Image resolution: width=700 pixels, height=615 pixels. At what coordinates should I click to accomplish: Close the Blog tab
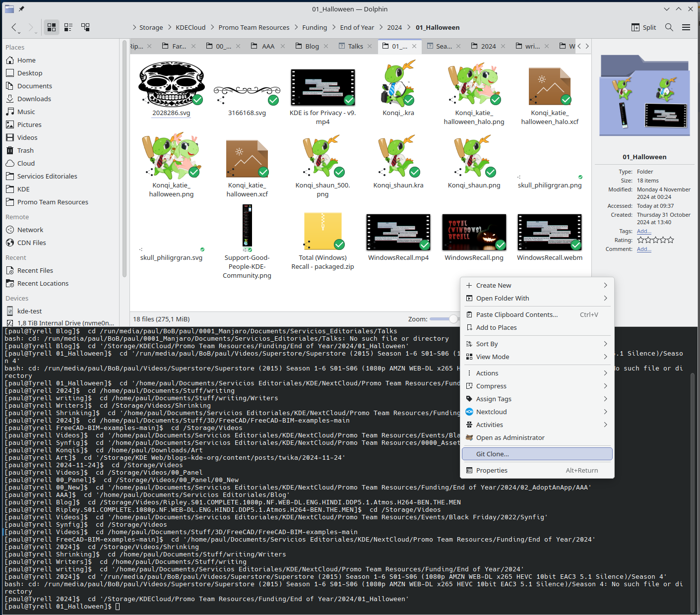click(326, 46)
